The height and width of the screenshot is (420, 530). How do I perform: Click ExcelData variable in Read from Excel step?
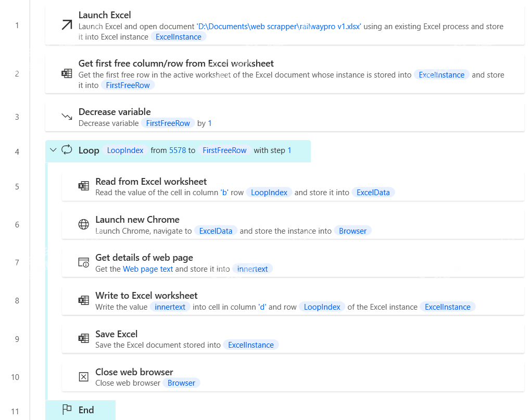click(373, 192)
